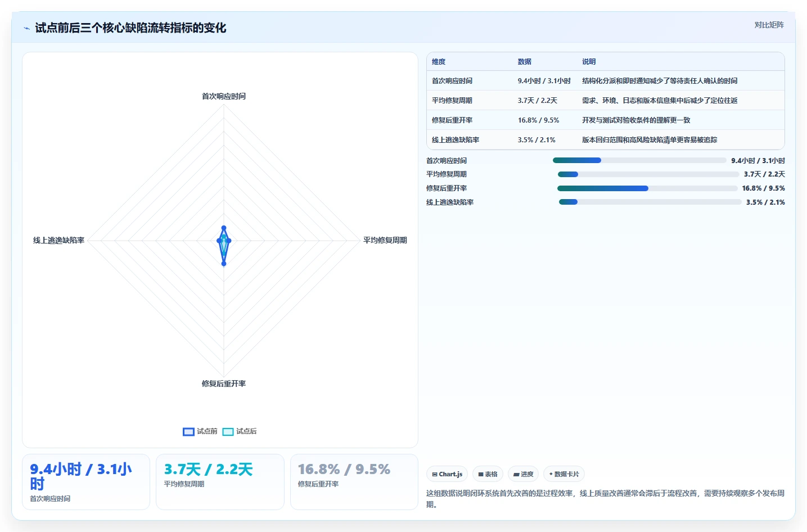Viewport: 807px width, 532px height.
Task: Click the 维度 column header
Action: 439,62
